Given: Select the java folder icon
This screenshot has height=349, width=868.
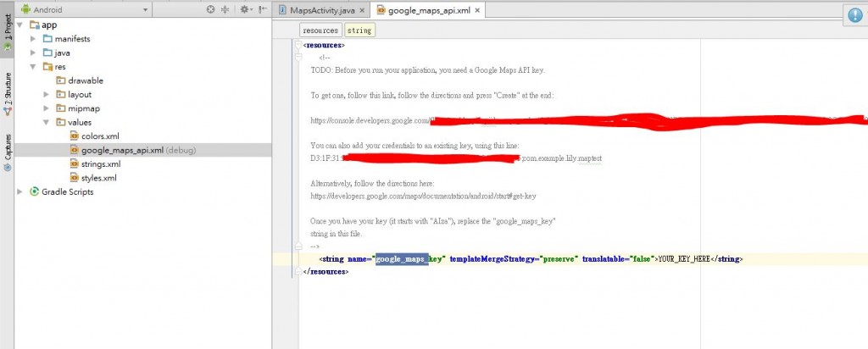Looking at the screenshot, I should (47, 53).
